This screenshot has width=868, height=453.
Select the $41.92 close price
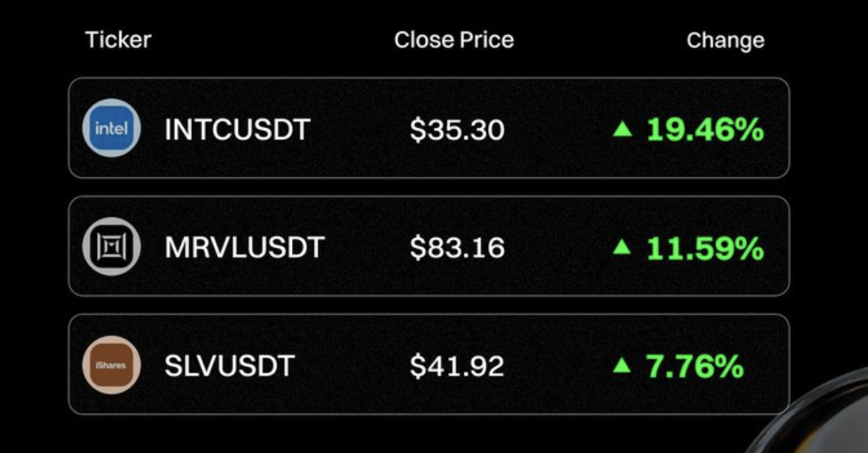click(457, 366)
